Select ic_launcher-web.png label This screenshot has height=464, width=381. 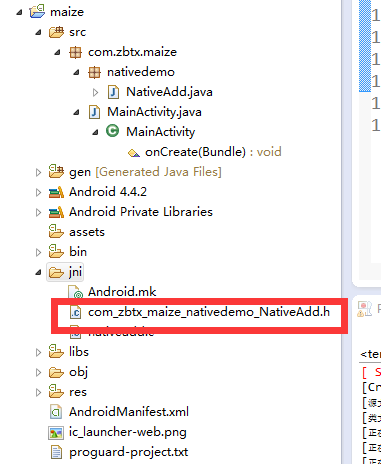[128, 432]
